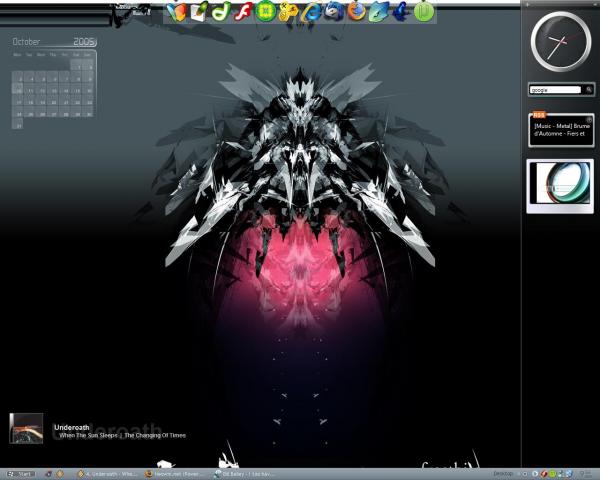
Task: Open Thunderbird mail from the dock
Action: click(x=333, y=12)
